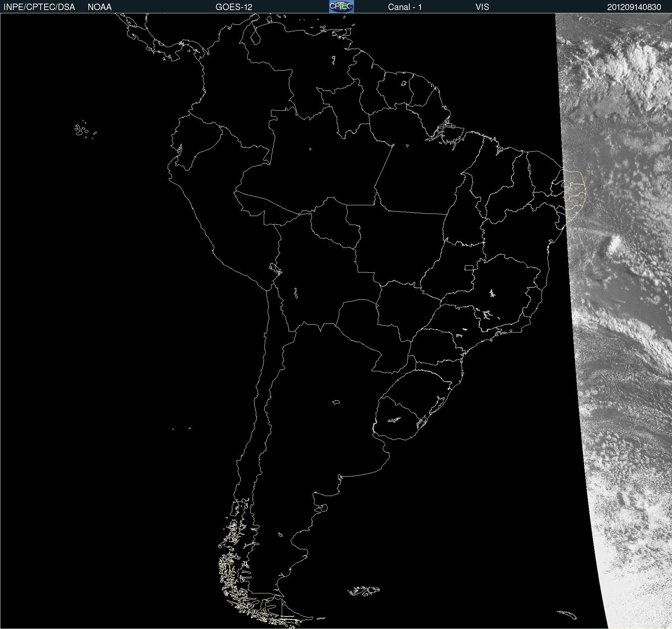The image size is (672, 629).
Task: Click the GOES-12 satellite label
Action: point(234,7)
